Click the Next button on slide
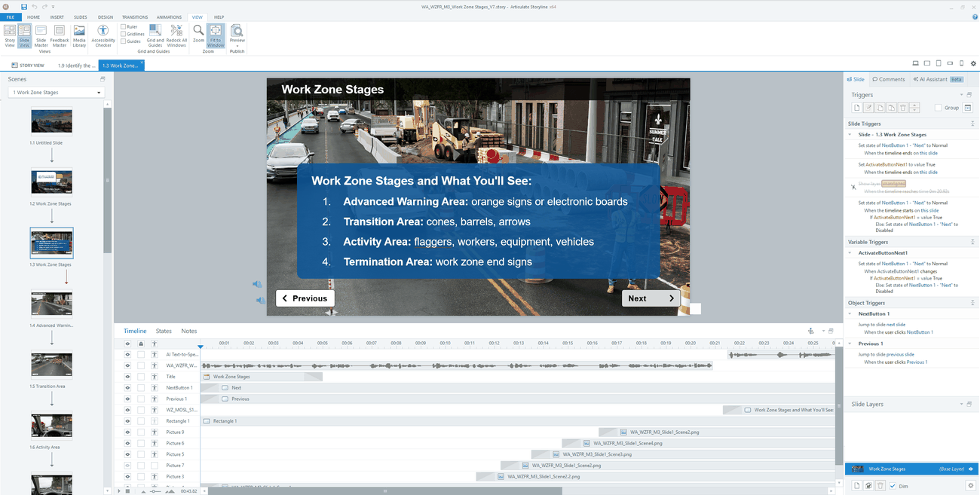The height and width of the screenshot is (495, 980). [651, 298]
